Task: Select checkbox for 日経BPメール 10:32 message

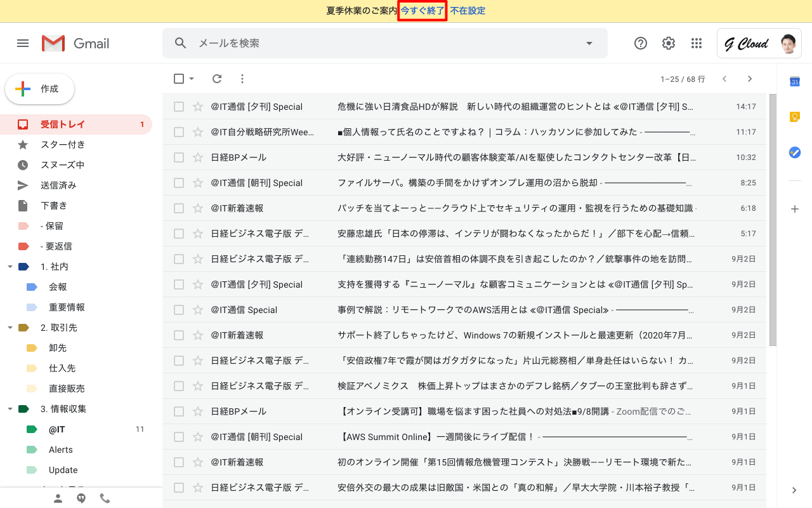Action: click(x=179, y=157)
